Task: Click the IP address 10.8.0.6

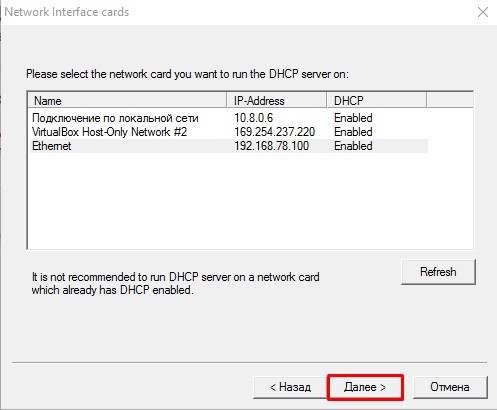Action: click(254, 118)
